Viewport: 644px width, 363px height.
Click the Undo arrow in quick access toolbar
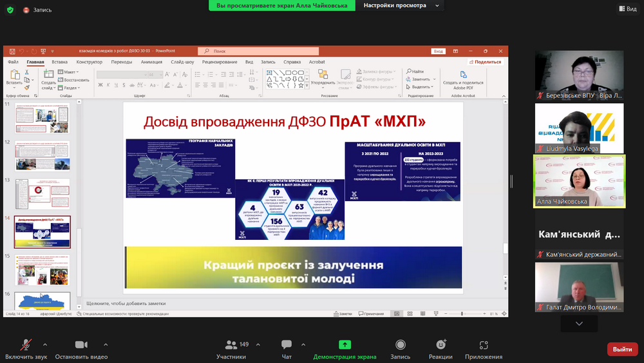click(21, 52)
